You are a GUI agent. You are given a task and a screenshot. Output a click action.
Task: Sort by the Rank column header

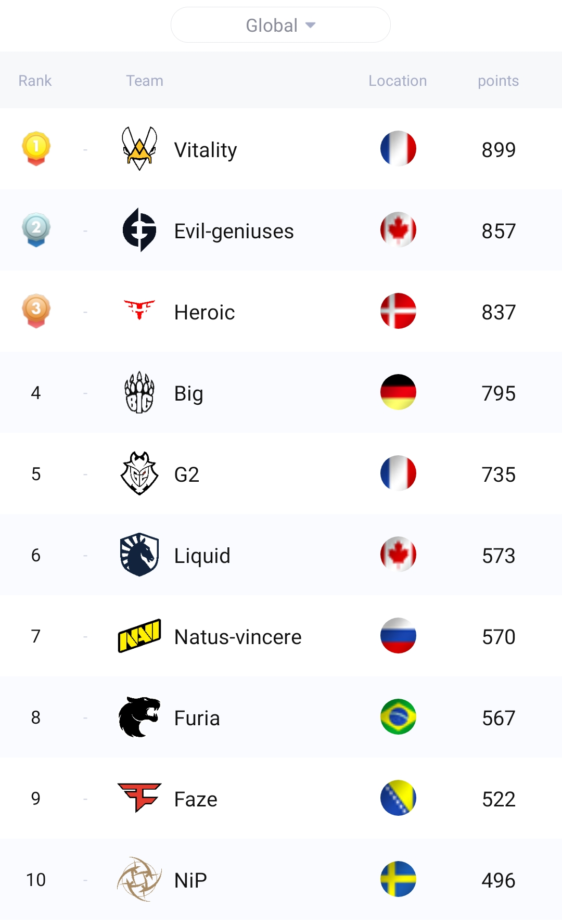tap(35, 81)
